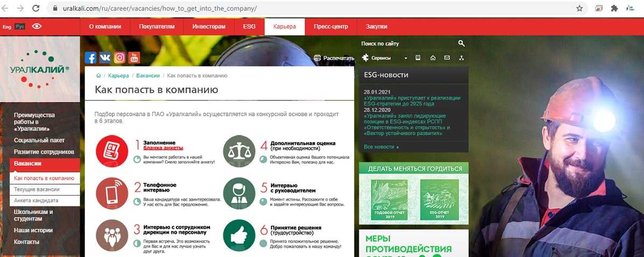Click the бланка анкеты link
644x257 pixels.
163,148
